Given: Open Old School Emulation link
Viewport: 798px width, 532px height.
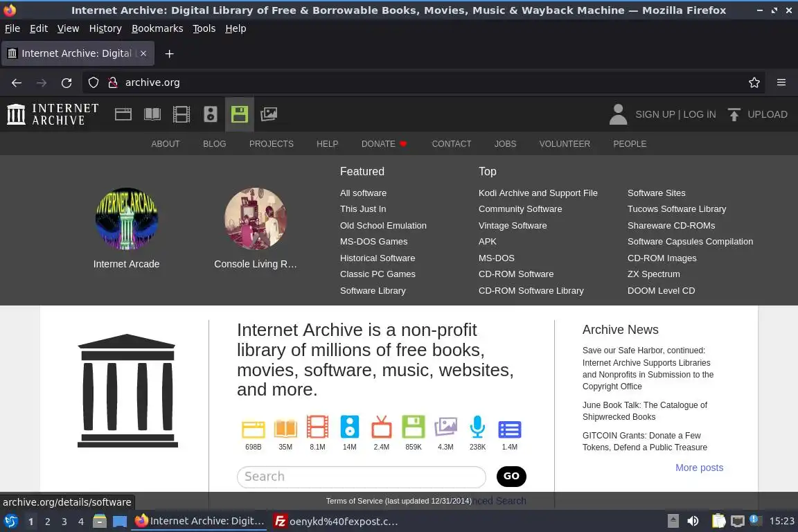Looking at the screenshot, I should pos(382,226).
